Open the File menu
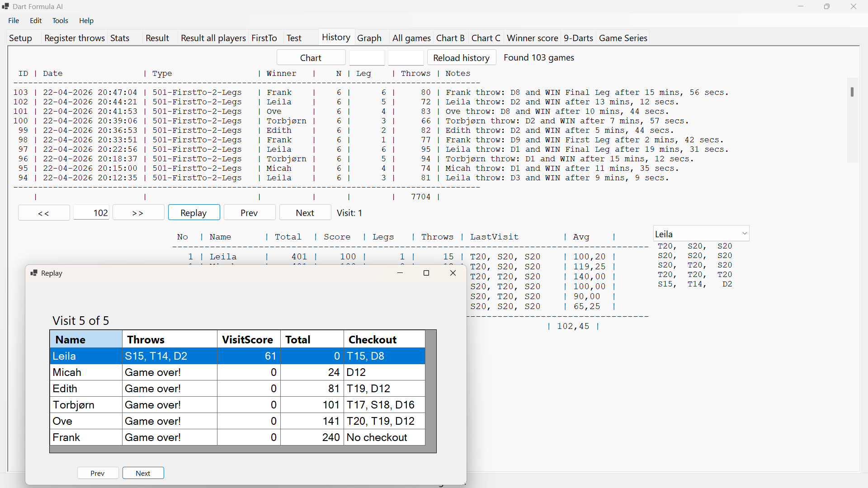868x488 pixels. point(14,20)
